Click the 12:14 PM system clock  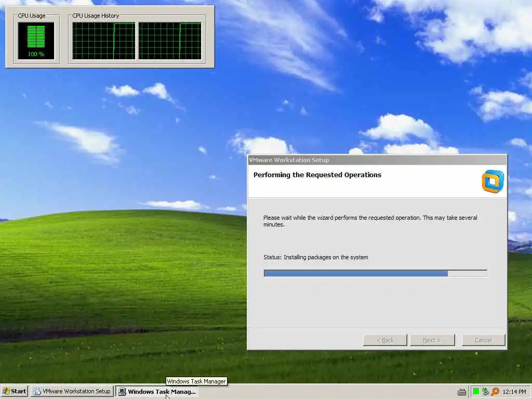[514, 392]
